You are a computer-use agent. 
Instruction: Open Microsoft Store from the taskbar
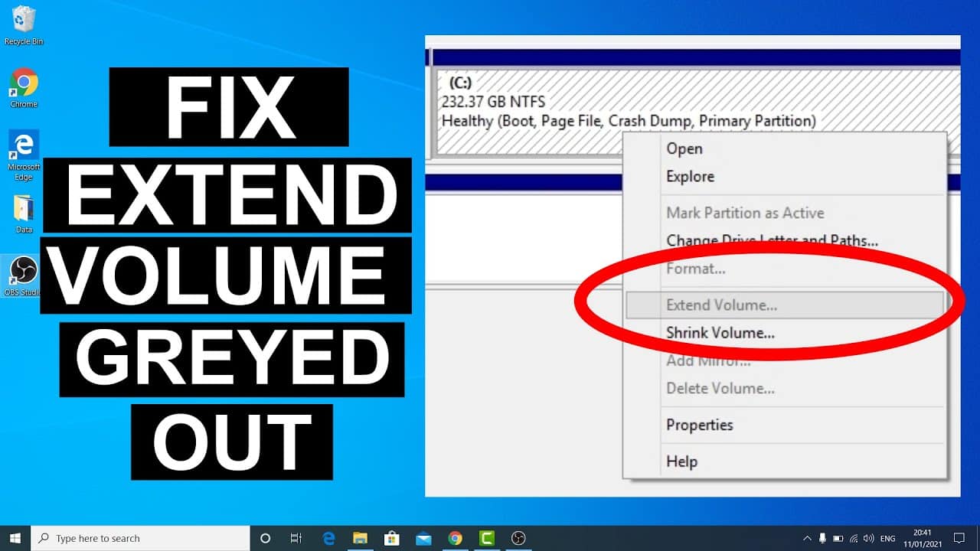point(391,538)
